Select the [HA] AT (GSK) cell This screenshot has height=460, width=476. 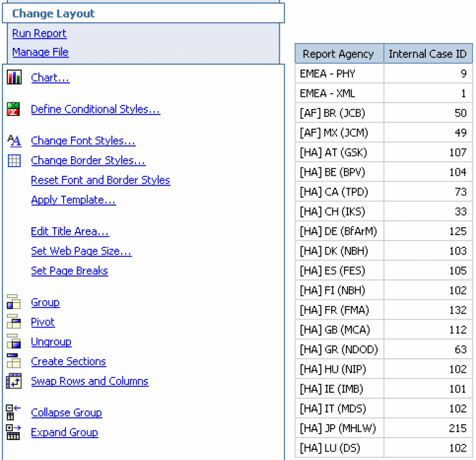339,153
